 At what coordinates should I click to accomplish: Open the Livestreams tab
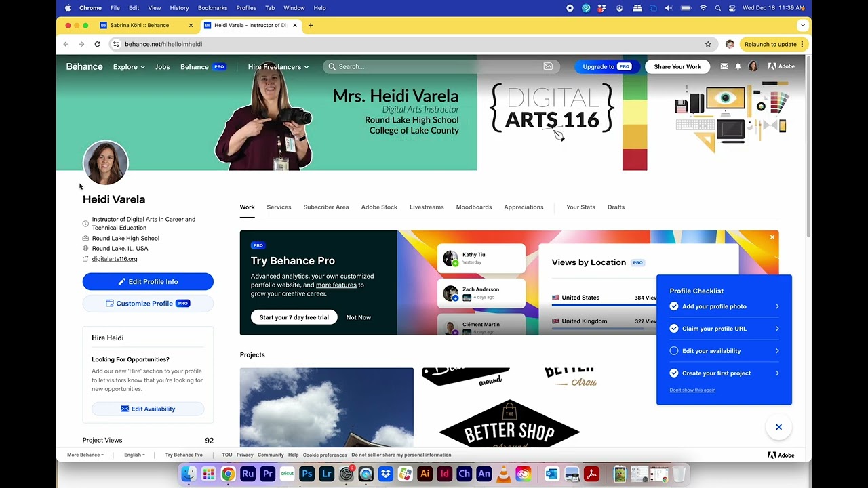427,207
